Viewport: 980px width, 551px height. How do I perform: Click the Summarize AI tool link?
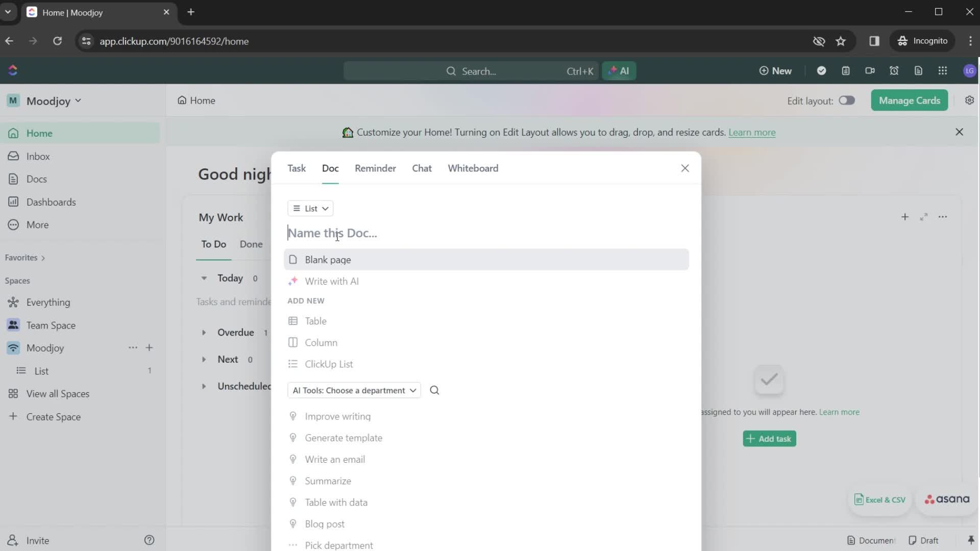pyautogui.click(x=328, y=481)
